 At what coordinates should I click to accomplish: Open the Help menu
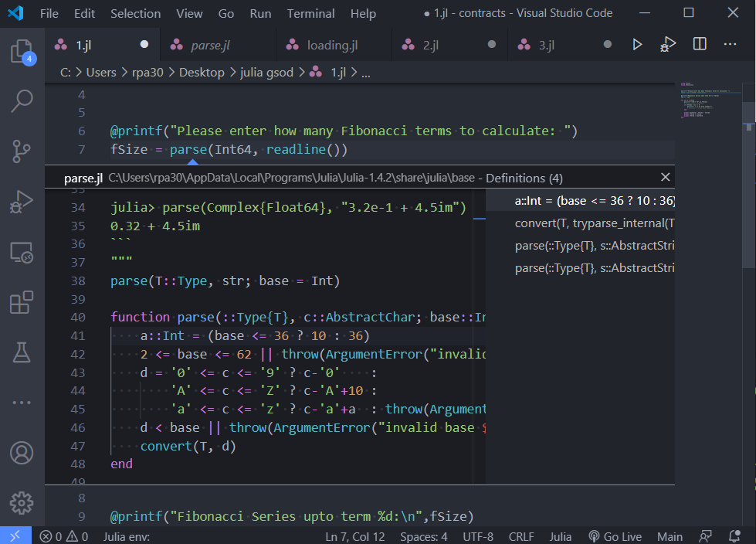(363, 13)
